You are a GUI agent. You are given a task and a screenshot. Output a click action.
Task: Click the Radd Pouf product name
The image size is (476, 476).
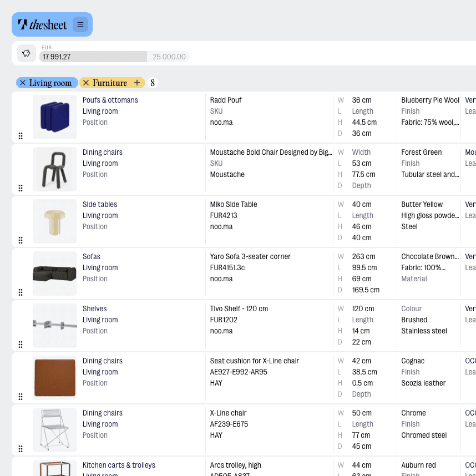[226, 100]
